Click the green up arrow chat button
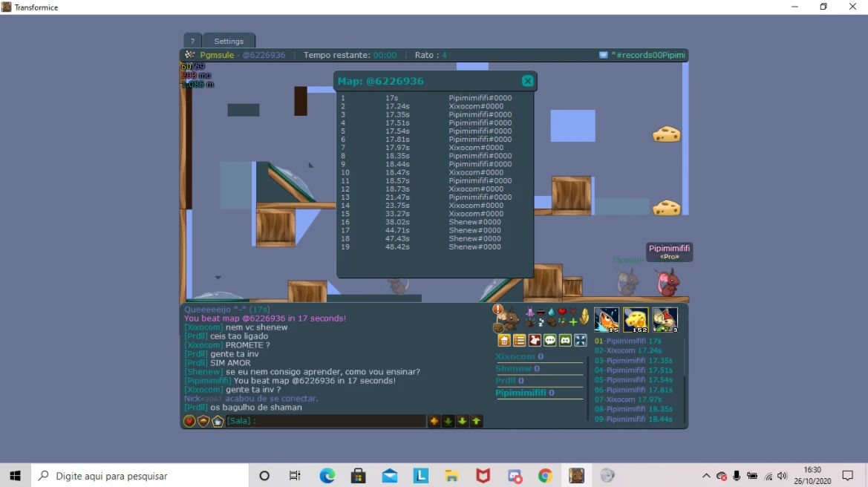This screenshot has height=487, width=868. coord(476,421)
